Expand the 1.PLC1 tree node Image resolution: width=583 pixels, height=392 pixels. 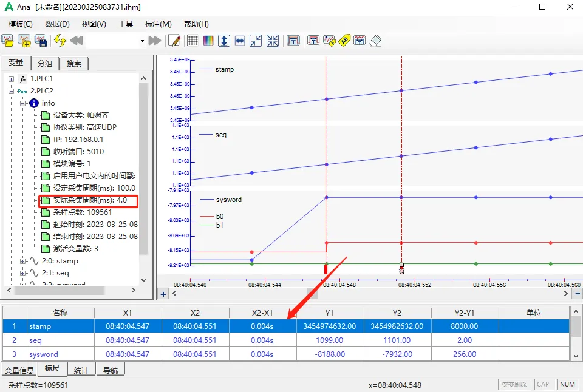coord(11,79)
